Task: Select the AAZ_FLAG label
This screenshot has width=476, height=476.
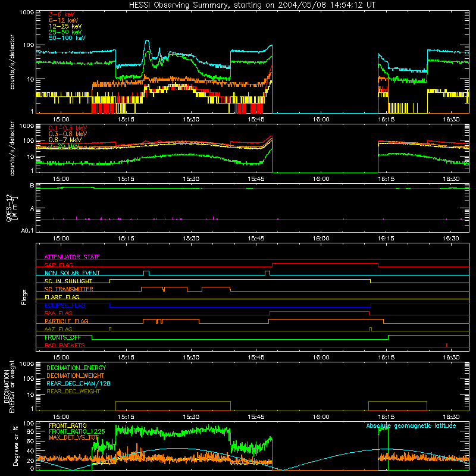Action: (58, 329)
